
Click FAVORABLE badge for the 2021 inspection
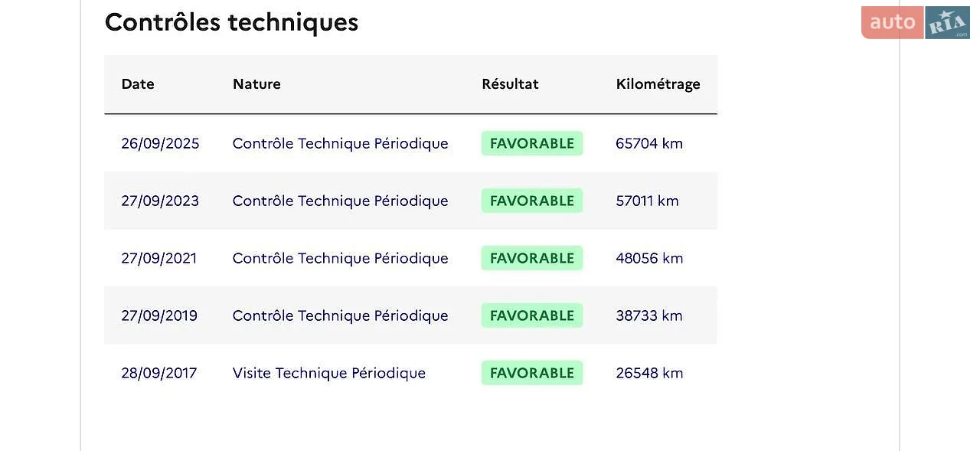pos(532,258)
